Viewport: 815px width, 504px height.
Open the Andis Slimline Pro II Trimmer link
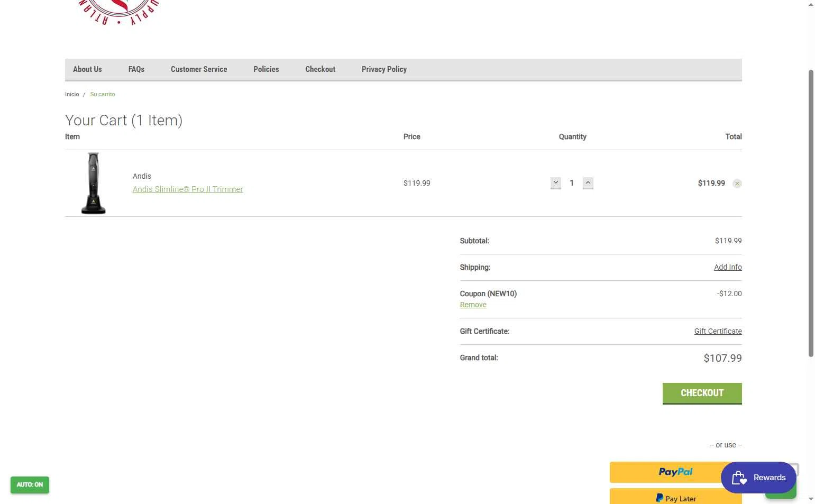(188, 189)
